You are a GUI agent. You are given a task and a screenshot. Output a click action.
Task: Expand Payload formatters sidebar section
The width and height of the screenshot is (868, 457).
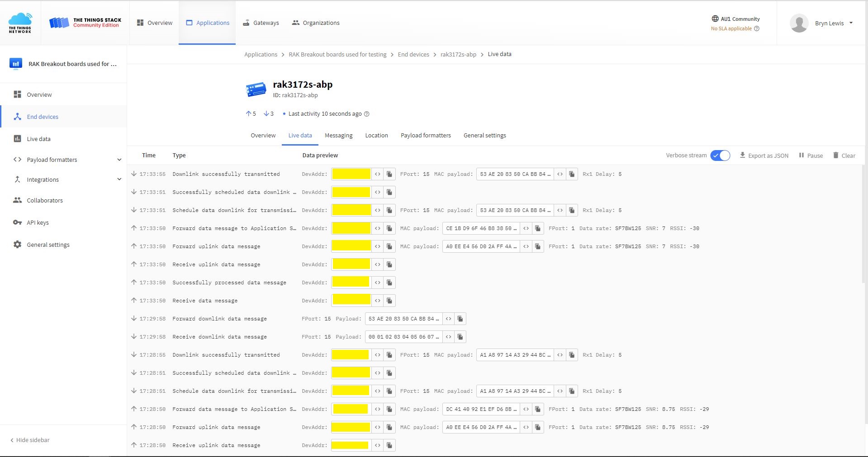119,160
